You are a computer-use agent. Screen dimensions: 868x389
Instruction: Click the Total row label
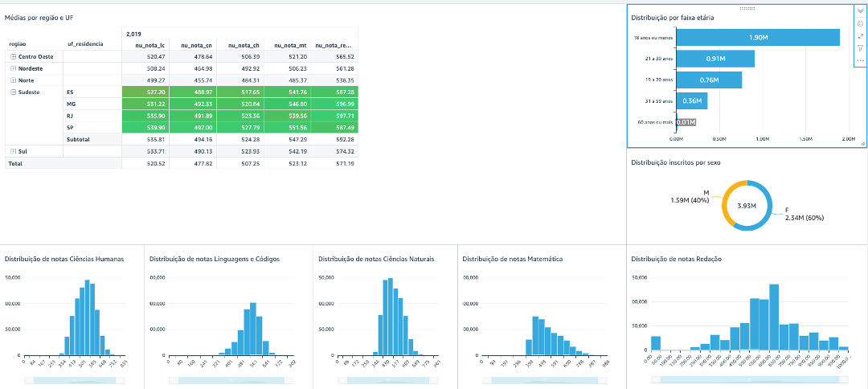[x=15, y=163]
